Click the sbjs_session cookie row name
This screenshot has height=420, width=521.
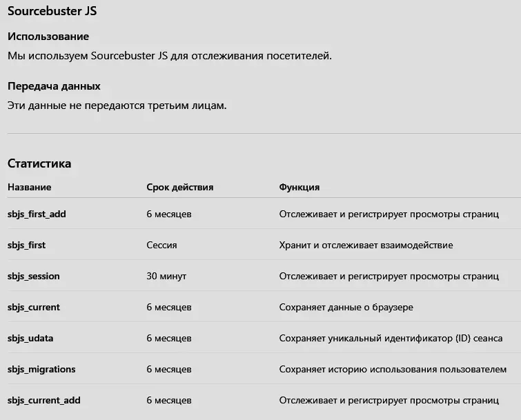[x=34, y=276]
